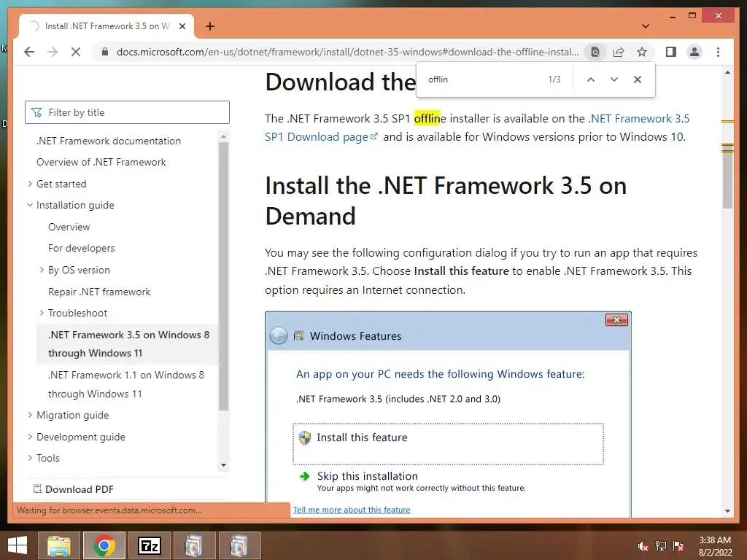
Task: Close the find bar
Action: coord(638,79)
